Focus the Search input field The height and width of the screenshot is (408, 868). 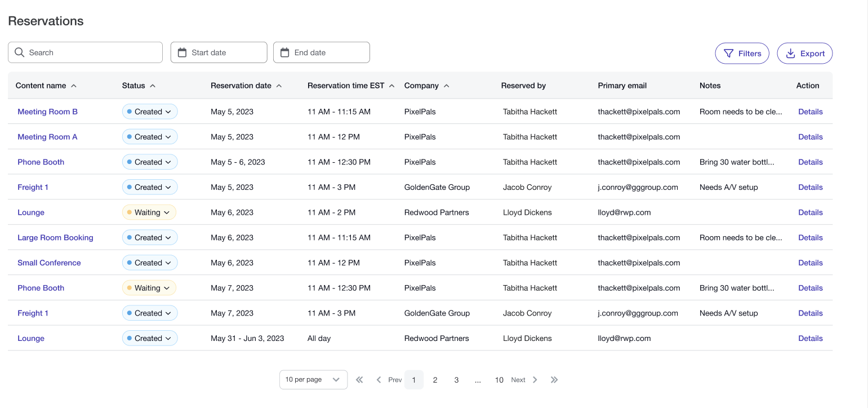(85, 52)
